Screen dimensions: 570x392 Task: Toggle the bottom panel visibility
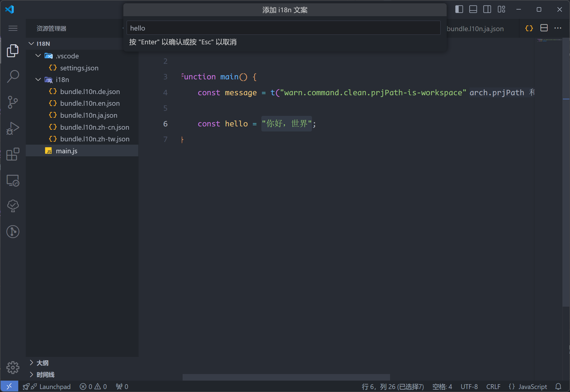[473, 9]
